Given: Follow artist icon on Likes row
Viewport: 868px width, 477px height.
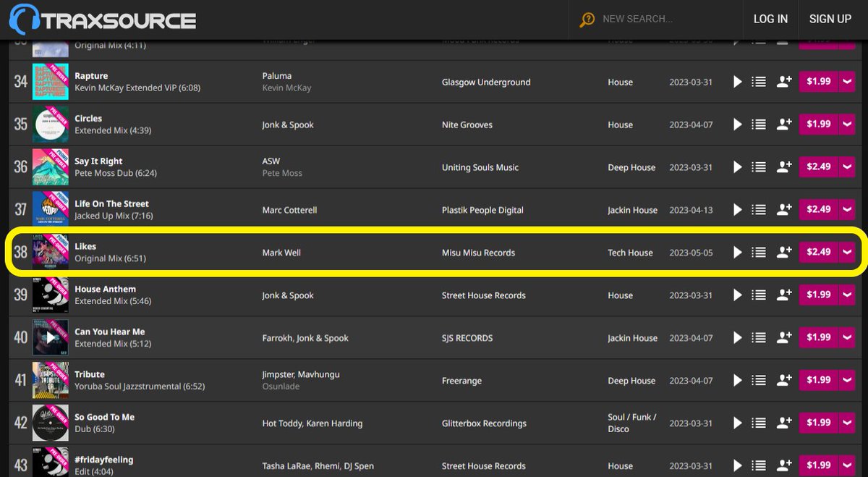Looking at the screenshot, I should pyautogui.click(x=784, y=253).
